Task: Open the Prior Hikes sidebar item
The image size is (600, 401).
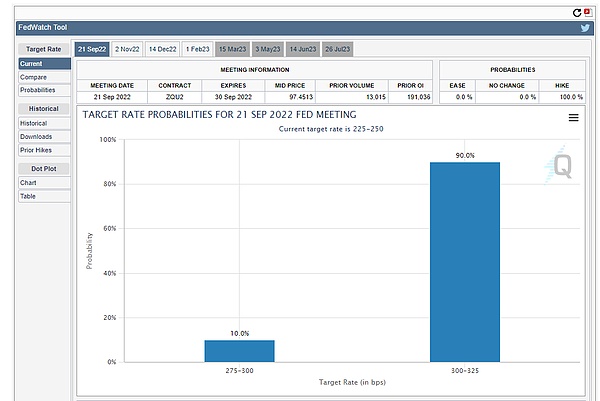Action: pyautogui.click(x=44, y=150)
